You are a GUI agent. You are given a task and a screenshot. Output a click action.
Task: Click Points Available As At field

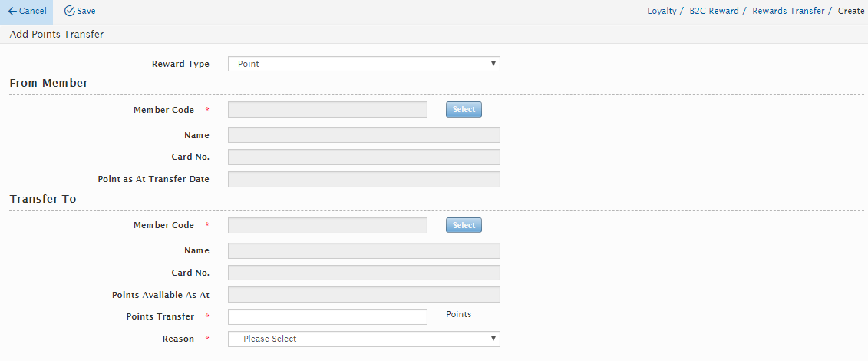coord(364,295)
